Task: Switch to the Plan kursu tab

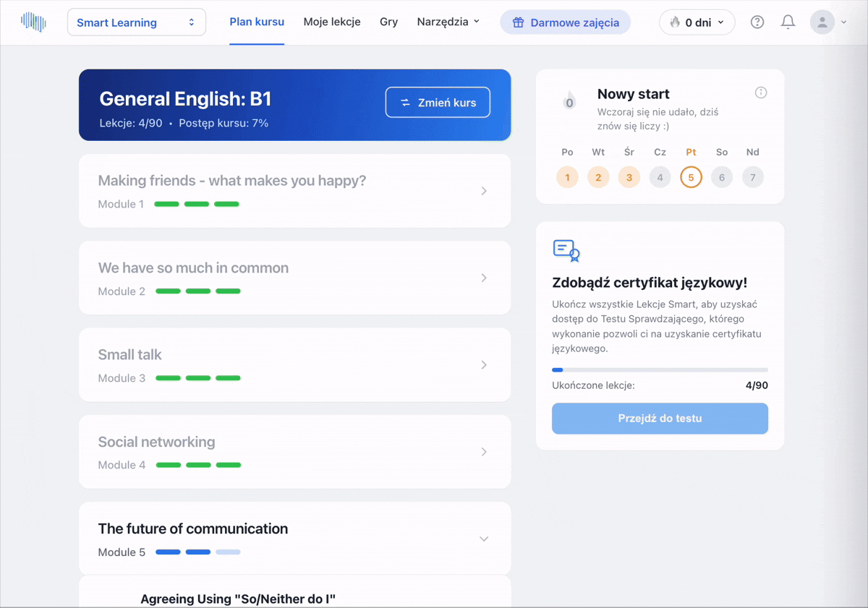Action: coord(257,22)
